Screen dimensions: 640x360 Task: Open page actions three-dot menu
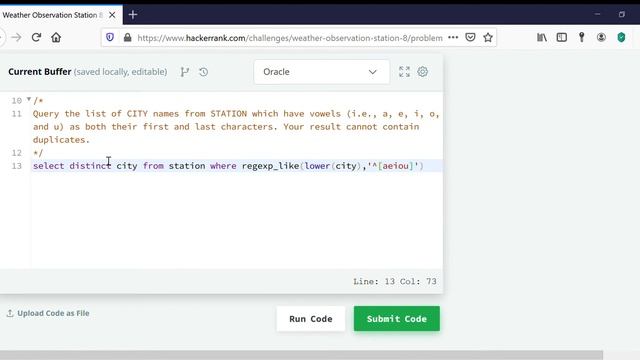point(453,38)
